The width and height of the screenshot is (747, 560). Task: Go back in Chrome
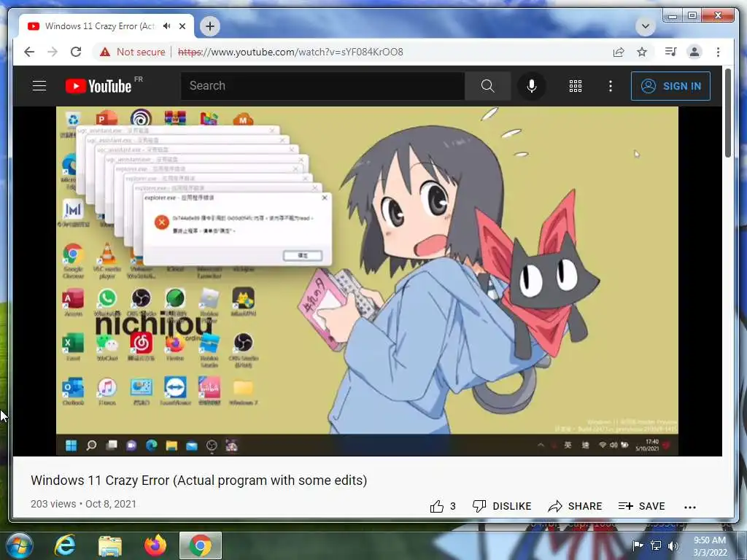click(29, 52)
